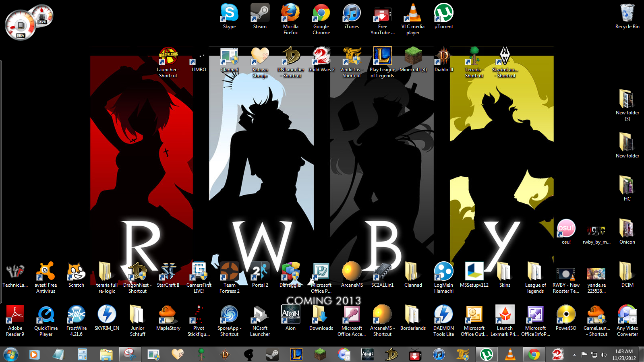Click the Minecraft (3) desktop icon
644x362 pixels.
pyautogui.click(x=413, y=60)
